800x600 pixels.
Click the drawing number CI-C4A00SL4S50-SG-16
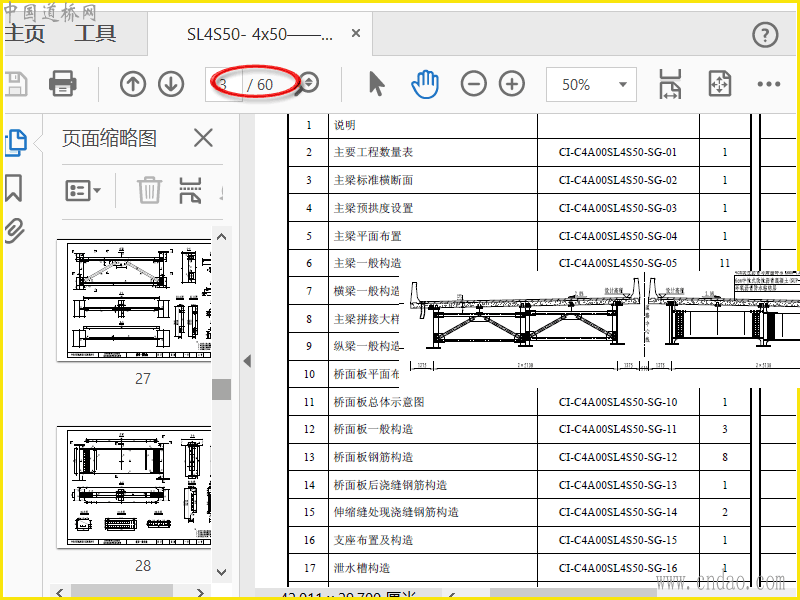click(618, 568)
